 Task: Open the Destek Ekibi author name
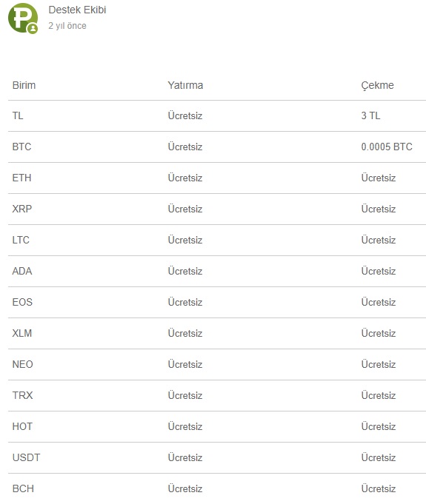[x=77, y=10]
